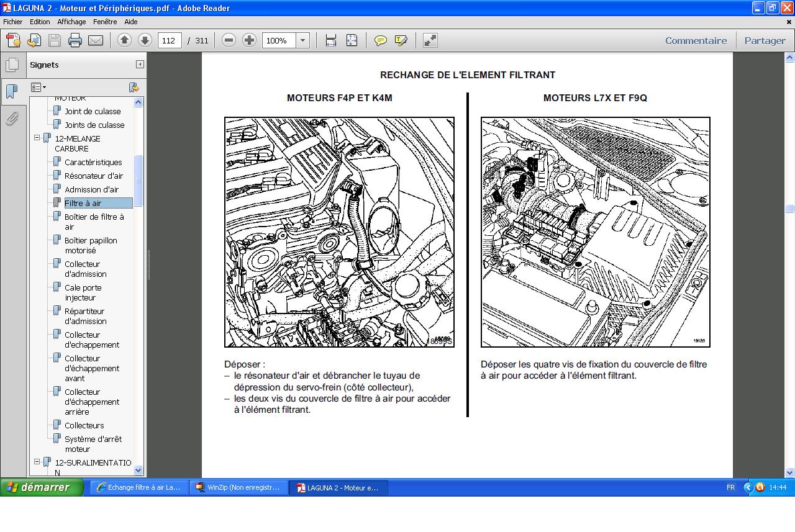Open the bookmarks options menu dropdown

(39, 88)
